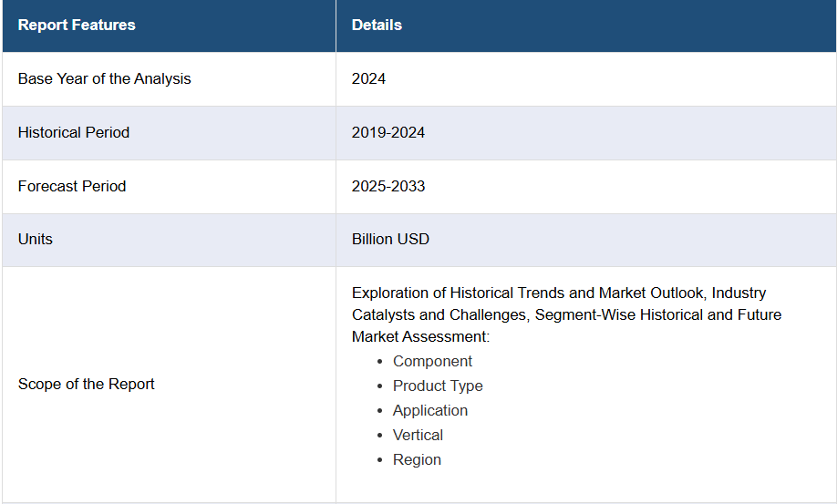Screen dimensions: 837x504
Task: Click the Industry Catalysts and Challenges text
Action: point(438,314)
